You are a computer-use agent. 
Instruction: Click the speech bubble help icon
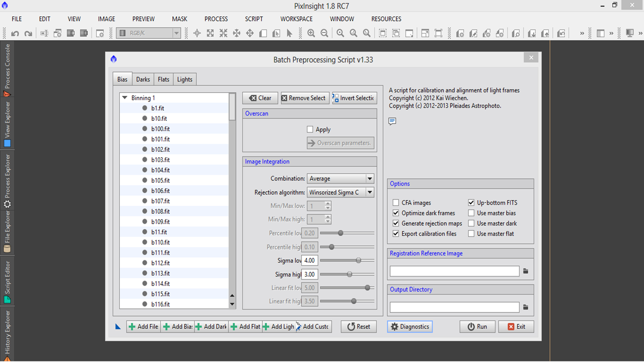tap(392, 121)
